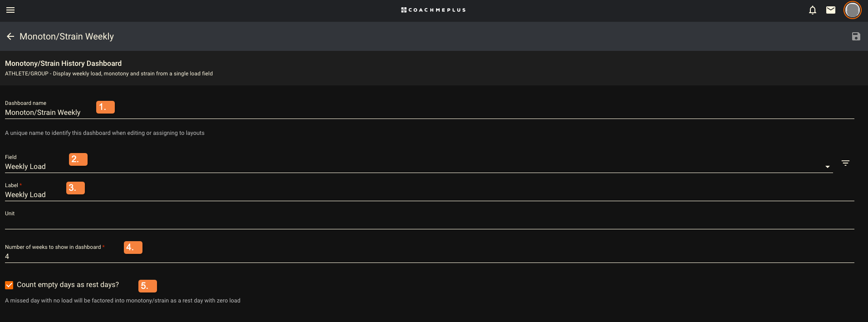Click the CoachMePlus logo
Screen dimensions: 868x322
tap(433, 10)
